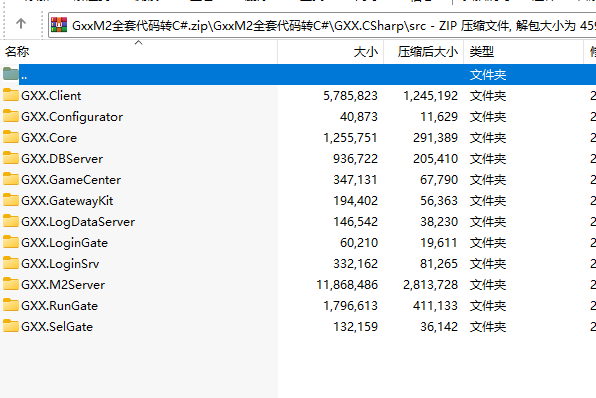Click the sort arrow above 名称 column
The image size is (596, 398).
[x=139, y=43]
